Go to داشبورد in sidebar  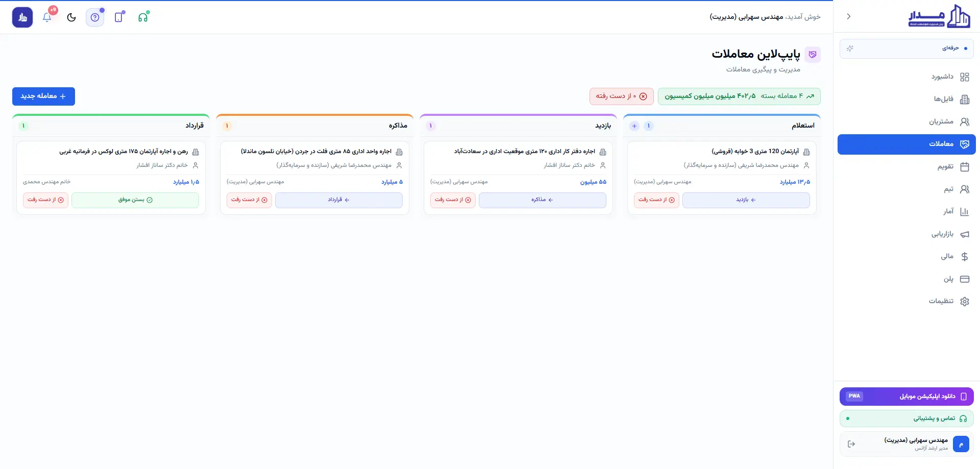coord(906,77)
